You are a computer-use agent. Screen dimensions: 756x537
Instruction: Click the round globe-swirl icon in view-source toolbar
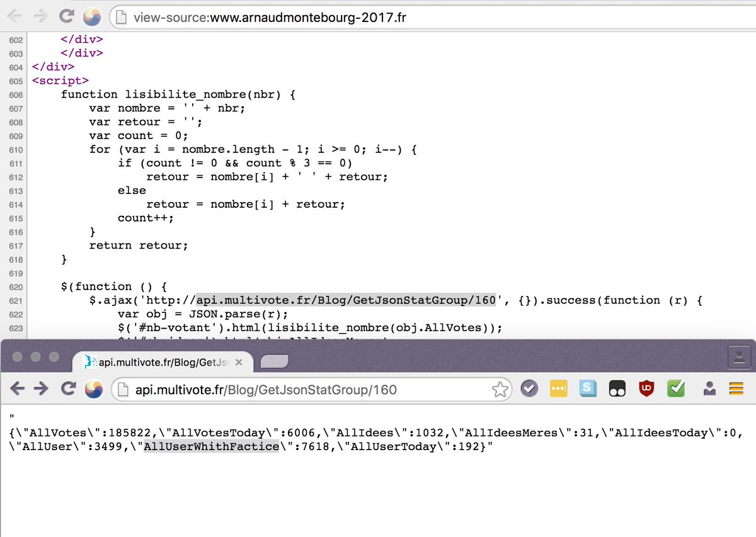93,17
